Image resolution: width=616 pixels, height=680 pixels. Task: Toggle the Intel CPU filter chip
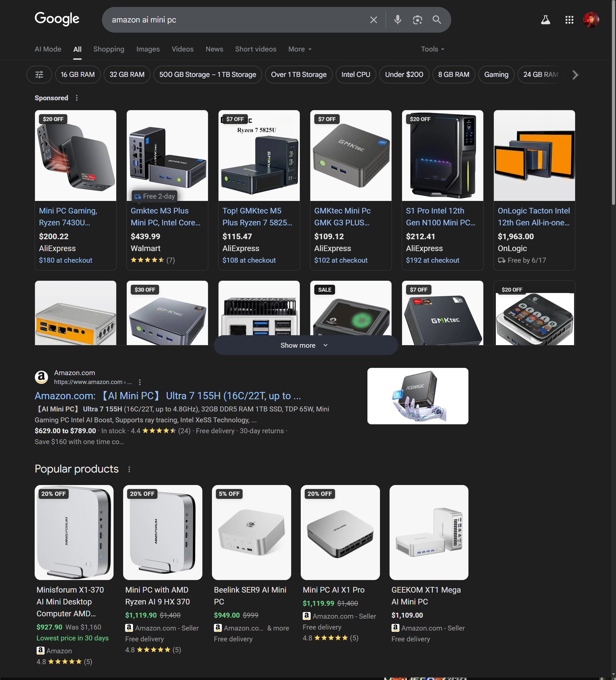tap(356, 75)
